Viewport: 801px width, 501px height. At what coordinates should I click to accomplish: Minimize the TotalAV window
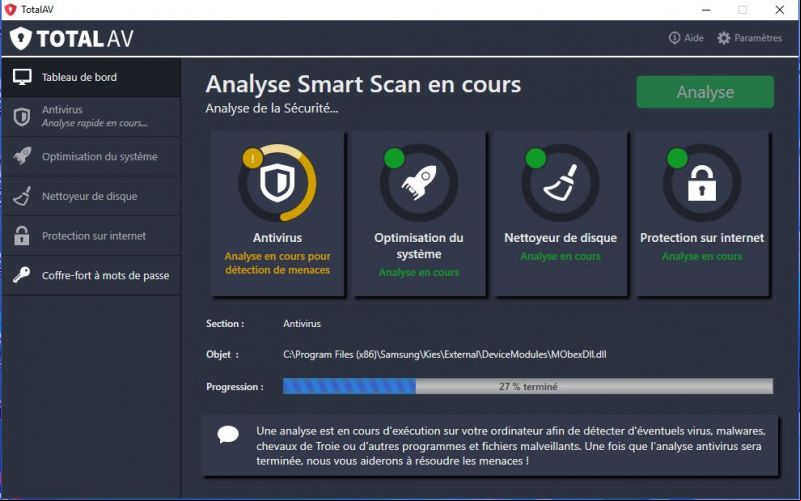706,10
